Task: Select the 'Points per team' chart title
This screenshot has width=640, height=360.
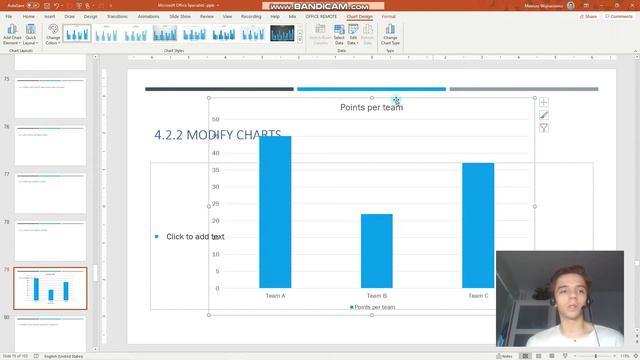Action: tap(371, 107)
